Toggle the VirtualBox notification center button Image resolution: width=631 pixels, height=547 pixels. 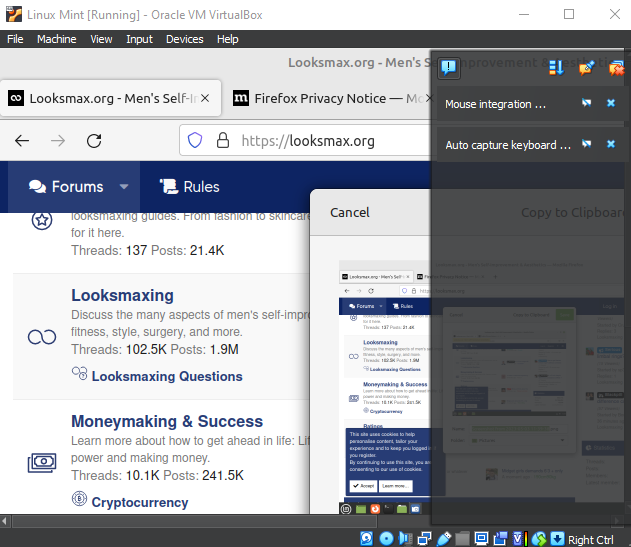[x=448, y=68]
